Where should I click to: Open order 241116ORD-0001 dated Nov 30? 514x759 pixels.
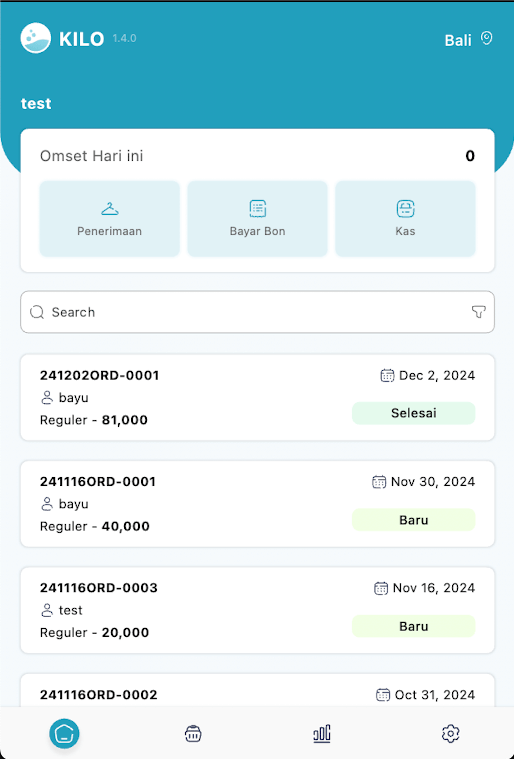tap(257, 504)
